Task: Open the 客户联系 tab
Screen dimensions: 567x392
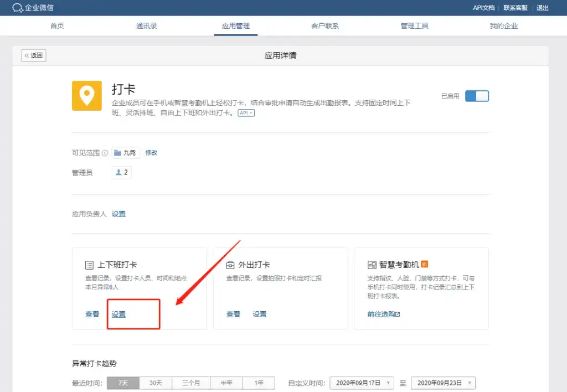Action: 325,26
